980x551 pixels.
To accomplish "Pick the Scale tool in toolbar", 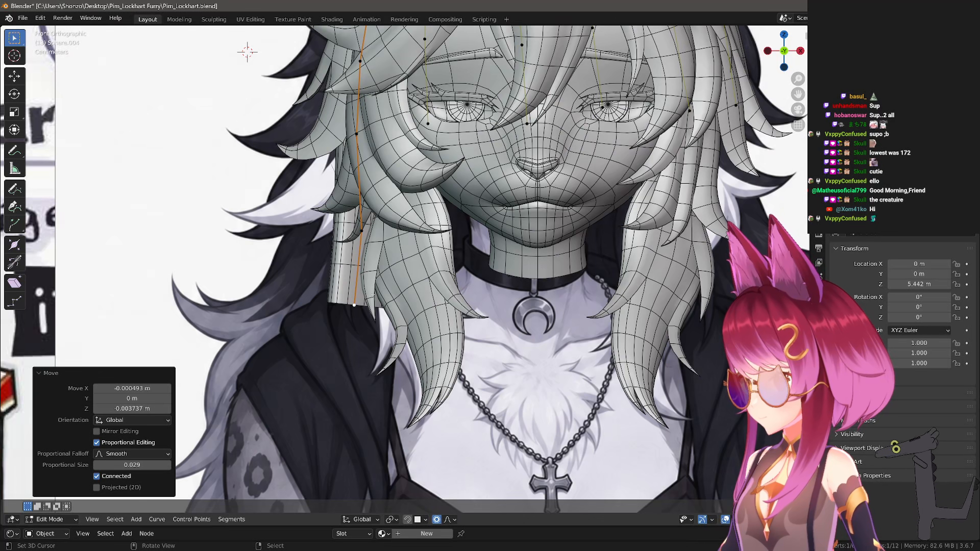I will point(14,112).
